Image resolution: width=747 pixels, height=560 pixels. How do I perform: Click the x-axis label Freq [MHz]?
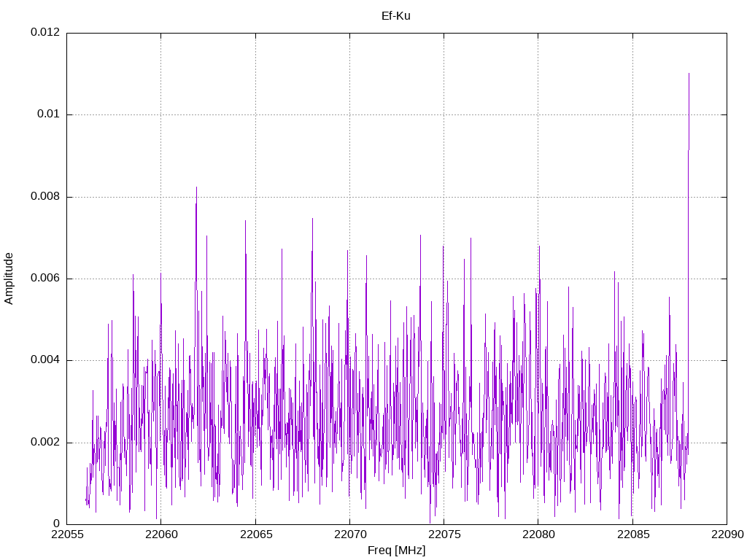pyautogui.click(x=396, y=551)
